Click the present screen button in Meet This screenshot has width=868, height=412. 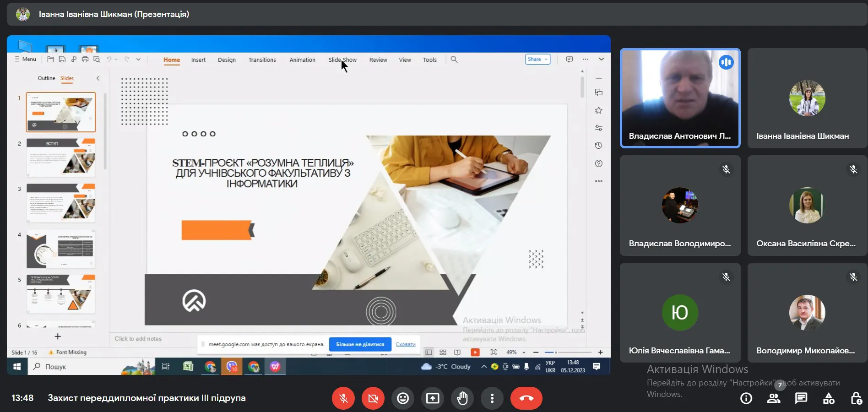433,398
